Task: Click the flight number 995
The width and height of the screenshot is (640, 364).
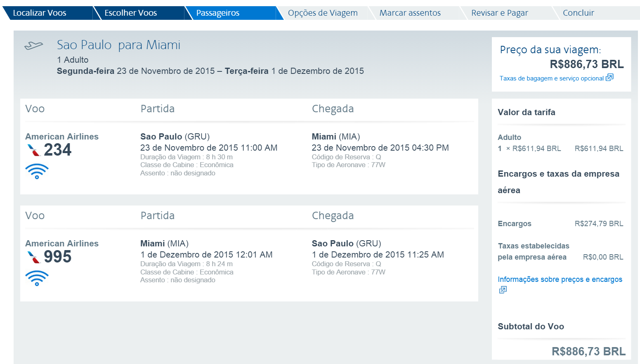Action: pos(58,257)
